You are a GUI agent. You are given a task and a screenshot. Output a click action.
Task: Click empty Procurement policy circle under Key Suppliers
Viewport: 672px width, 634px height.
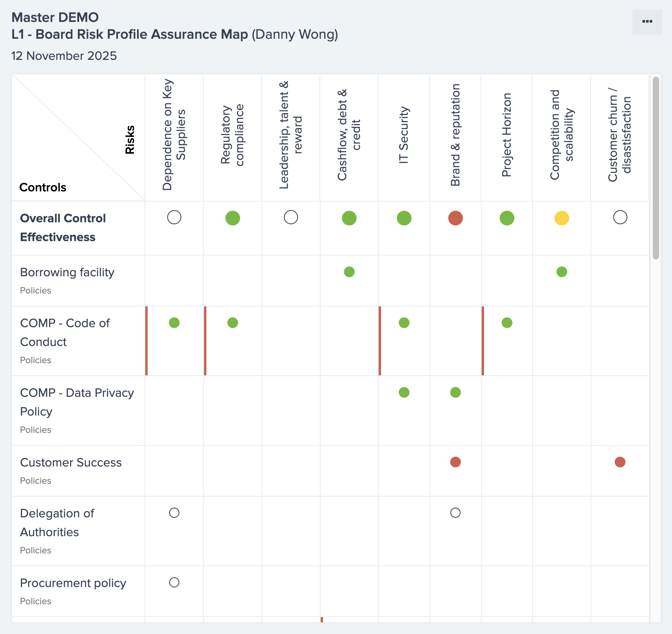coord(174,582)
